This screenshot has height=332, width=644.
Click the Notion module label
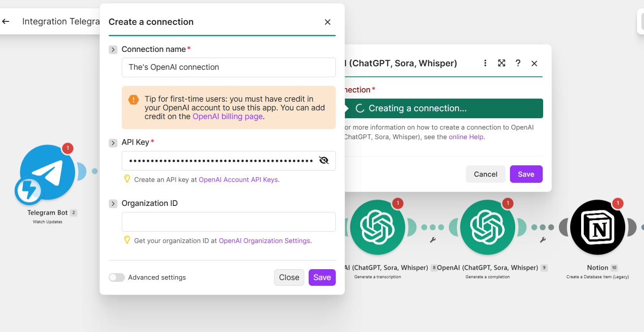pos(598,268)
